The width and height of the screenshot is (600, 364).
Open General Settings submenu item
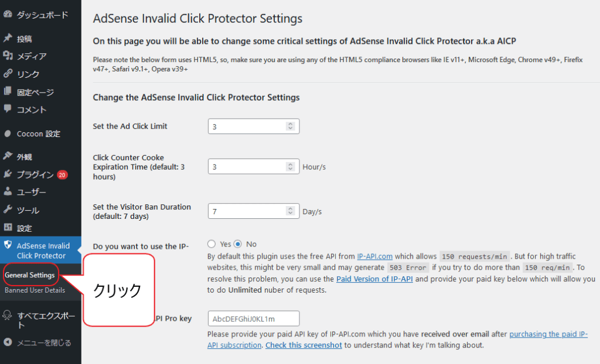tap(29, 275)
